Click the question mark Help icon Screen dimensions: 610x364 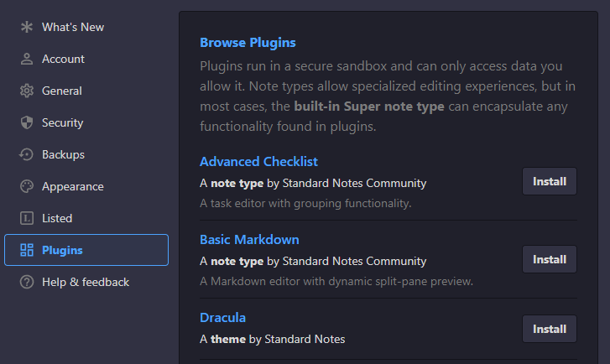[27, 282]
